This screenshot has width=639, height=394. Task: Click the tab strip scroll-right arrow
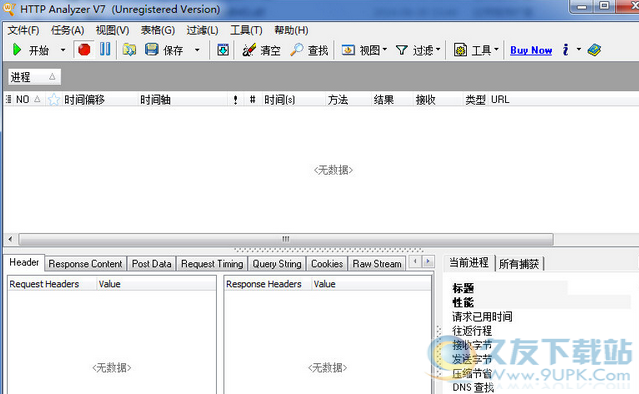(x=428, y=261)
